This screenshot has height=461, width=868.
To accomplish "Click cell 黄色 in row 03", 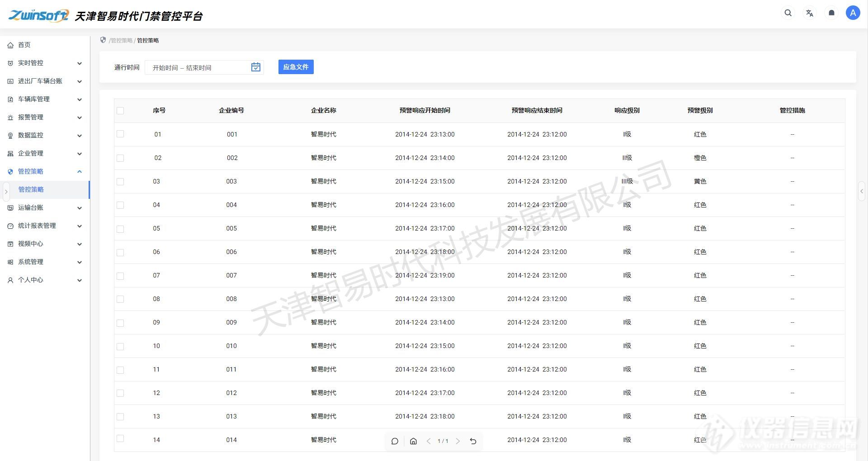I will tap(700, 181).
